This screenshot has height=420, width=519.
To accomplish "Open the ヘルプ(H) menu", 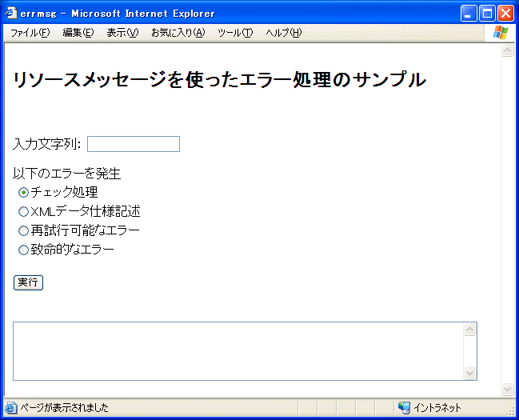I will (284, 33).
